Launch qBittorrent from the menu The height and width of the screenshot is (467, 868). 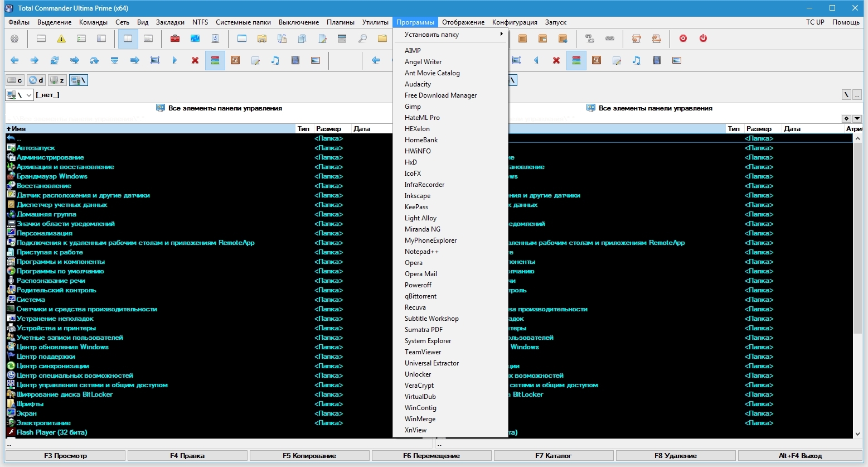click(451, 296)
